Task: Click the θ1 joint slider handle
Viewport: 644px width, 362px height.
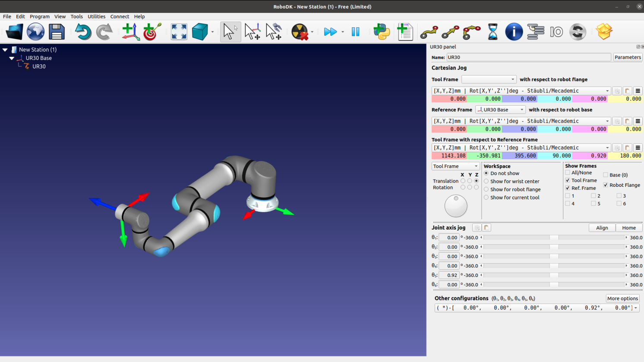Action: tap(554, 238)
